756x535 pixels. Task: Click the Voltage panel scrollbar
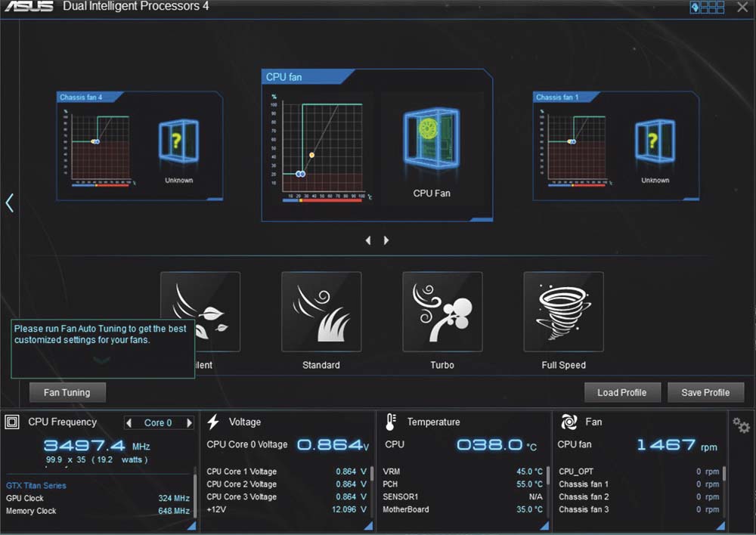372,473
